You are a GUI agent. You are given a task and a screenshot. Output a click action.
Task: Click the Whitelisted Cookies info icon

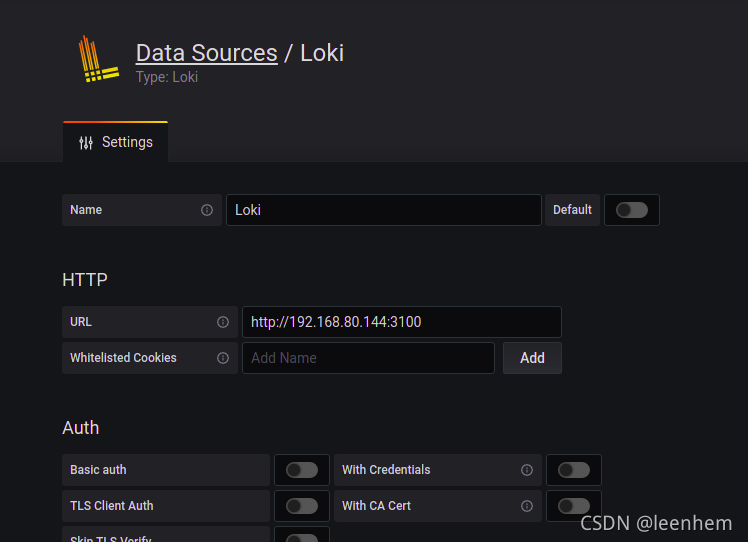tap(223, 358)
